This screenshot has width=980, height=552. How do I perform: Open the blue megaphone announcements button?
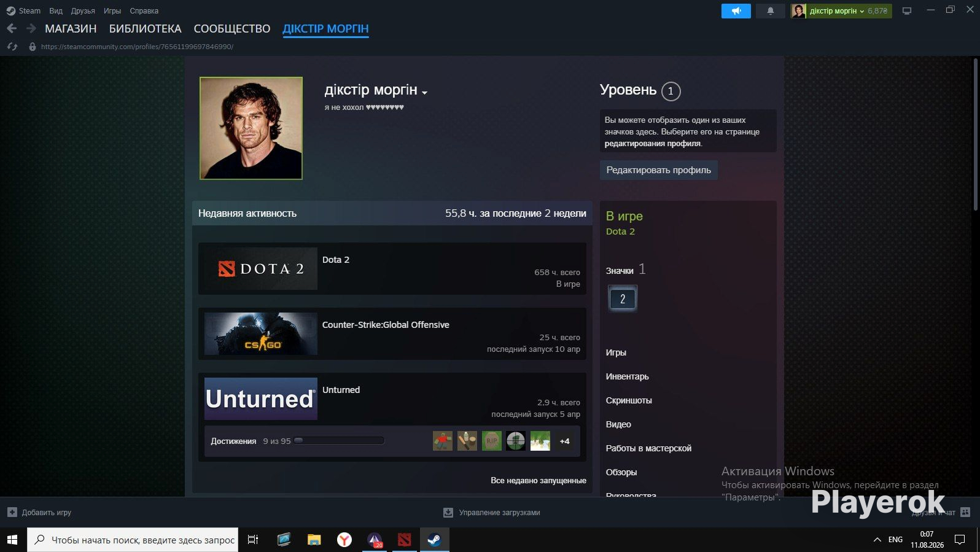click(736, 10)
